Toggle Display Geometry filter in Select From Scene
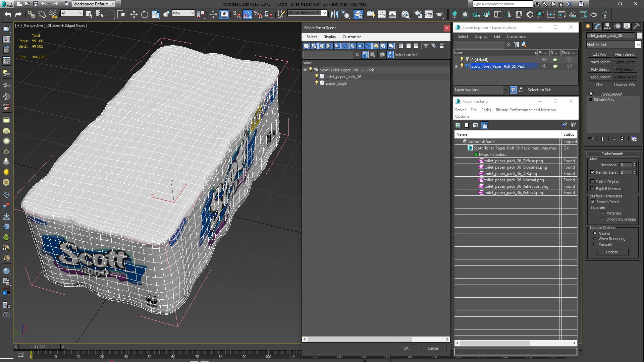This screenshot has width=644, height=362. 306,46
